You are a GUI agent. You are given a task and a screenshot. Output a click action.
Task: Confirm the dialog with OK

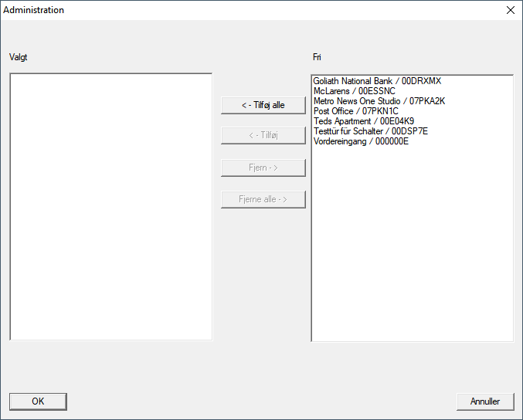coord(38,401)
